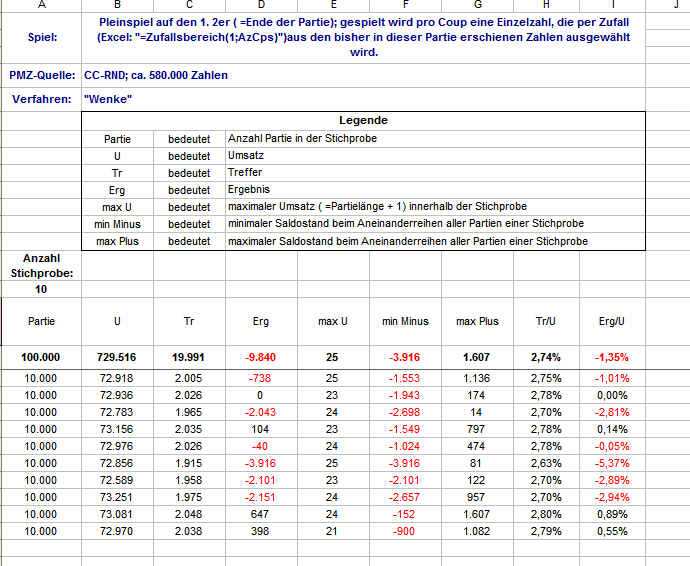The image size is (690, 566).
Task: Select the 'Legende' heading cell
Action: pos(363,120)
